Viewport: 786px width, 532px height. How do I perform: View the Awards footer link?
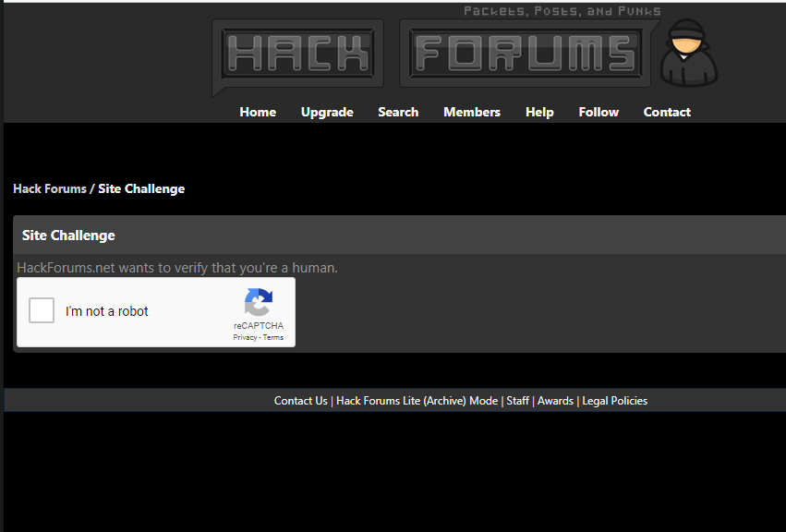(x=555, y=401)
